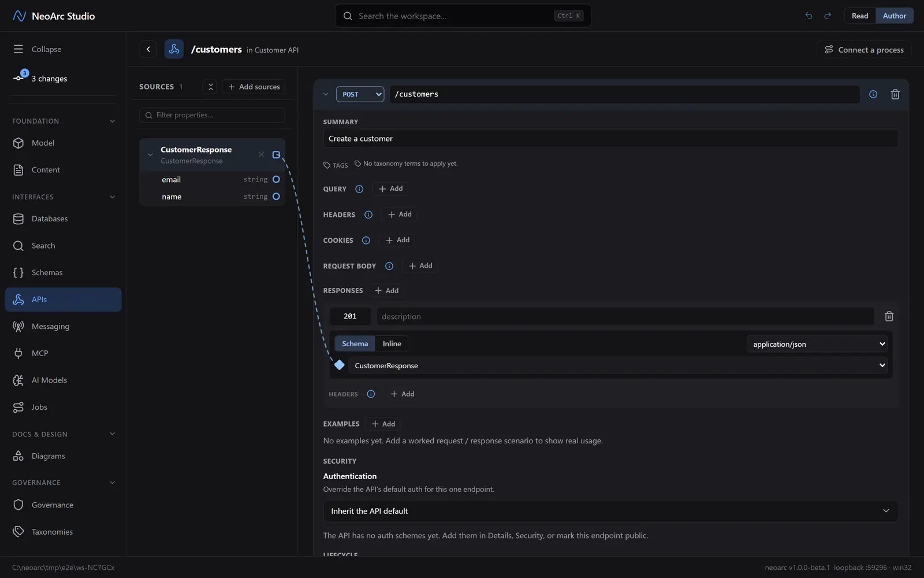This screenshot has width=924, height=578.
Task: Click the API webhook icon beside /customers
Action: coord(174,49)
